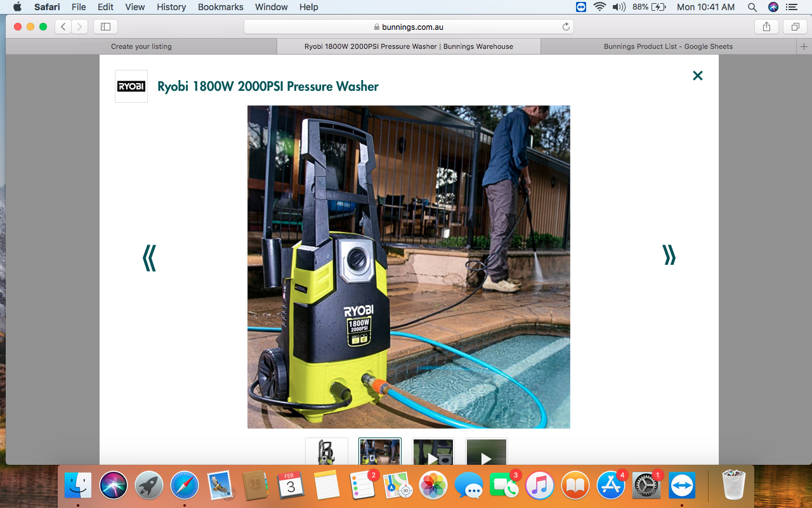Click the main pressure washer image
The width and height of the screenshot is (812, 508).
coord(409,267)
